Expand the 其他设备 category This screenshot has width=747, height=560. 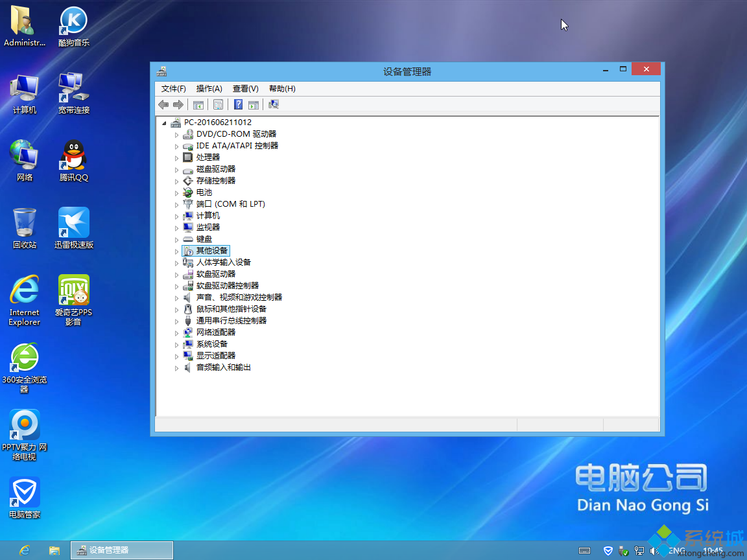176,250
